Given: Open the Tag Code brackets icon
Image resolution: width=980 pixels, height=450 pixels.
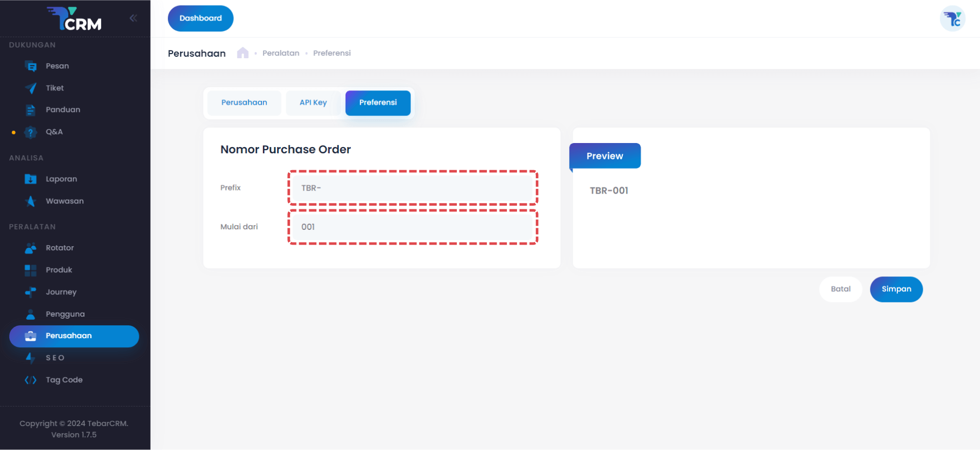Looking at the screenshot, I should tap(31, 380).
